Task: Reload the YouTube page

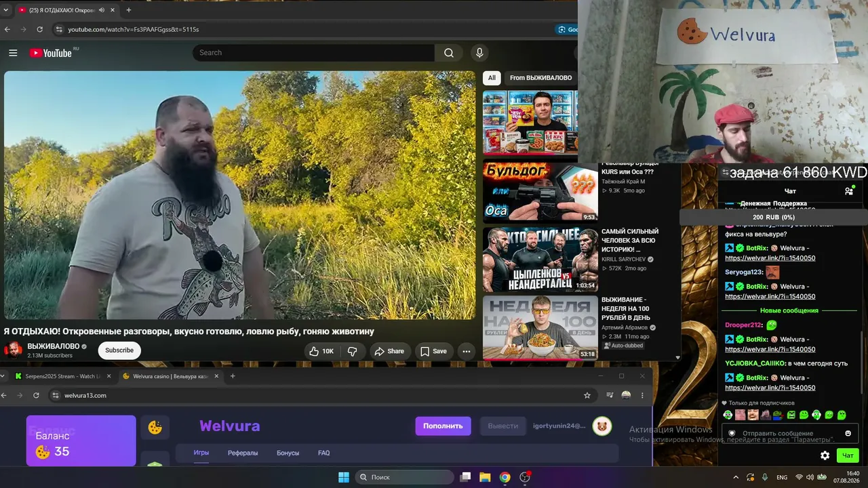Action: pyautogui.click(x=40, y=29)
